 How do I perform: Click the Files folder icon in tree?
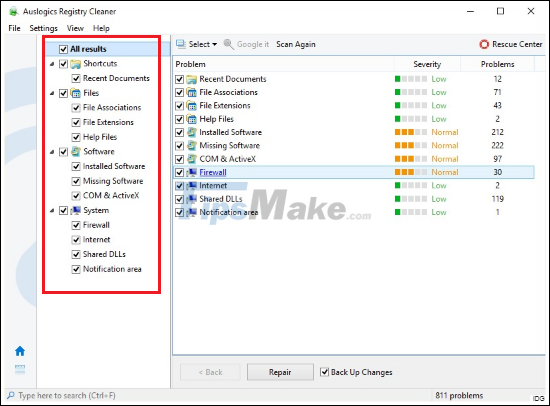click(x=75, y=93)
